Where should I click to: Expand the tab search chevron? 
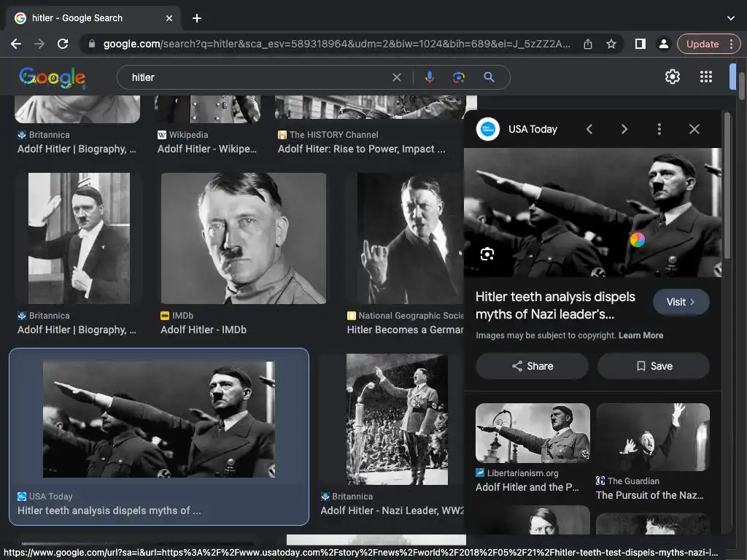pos(731,18)
